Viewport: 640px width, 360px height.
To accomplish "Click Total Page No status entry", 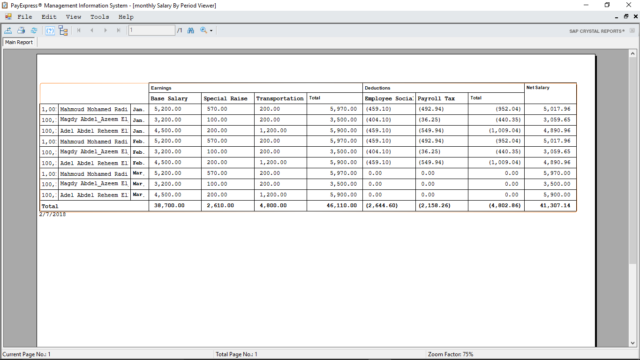I will point(236,354).
